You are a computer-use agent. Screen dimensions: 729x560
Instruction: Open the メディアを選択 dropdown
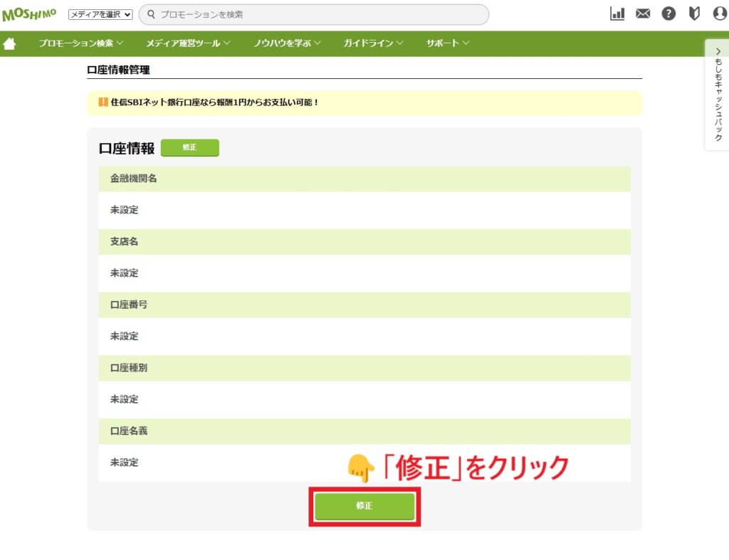[100, 14]
